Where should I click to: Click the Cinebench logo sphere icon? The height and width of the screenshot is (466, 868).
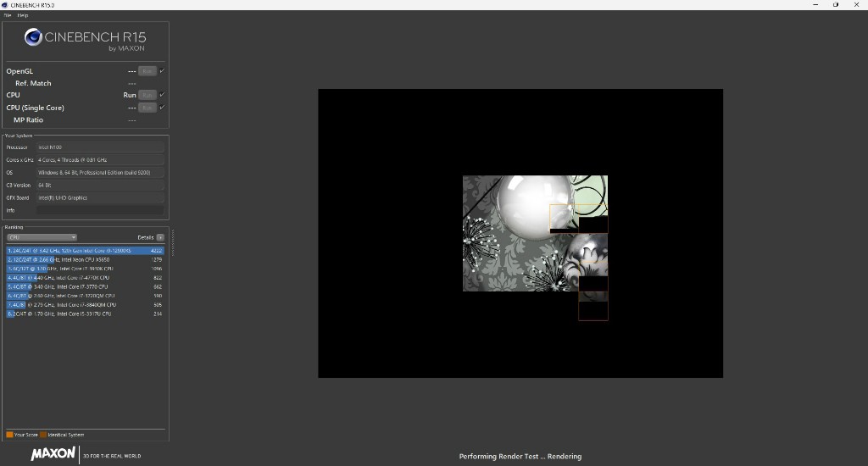coord(33,37)
